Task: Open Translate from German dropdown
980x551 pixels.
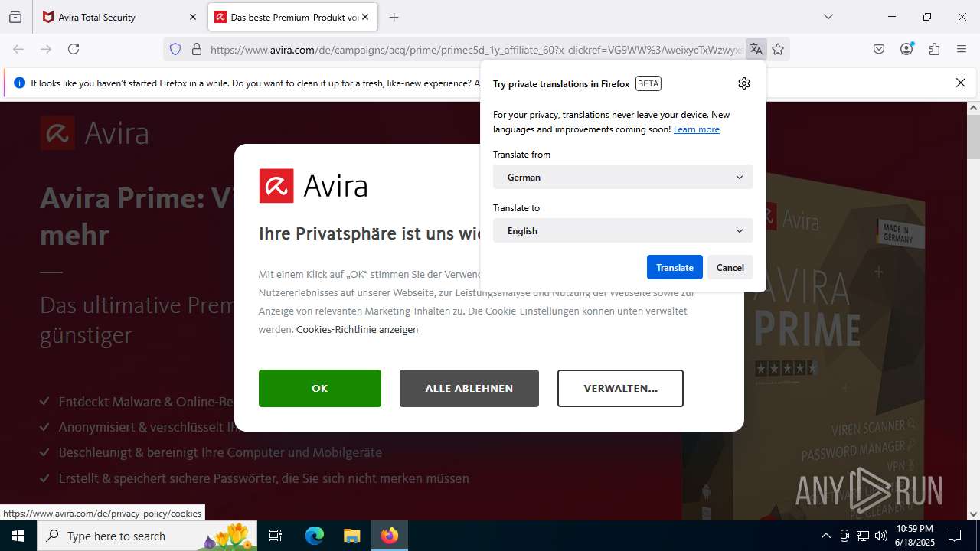Action: click(623, 177)
